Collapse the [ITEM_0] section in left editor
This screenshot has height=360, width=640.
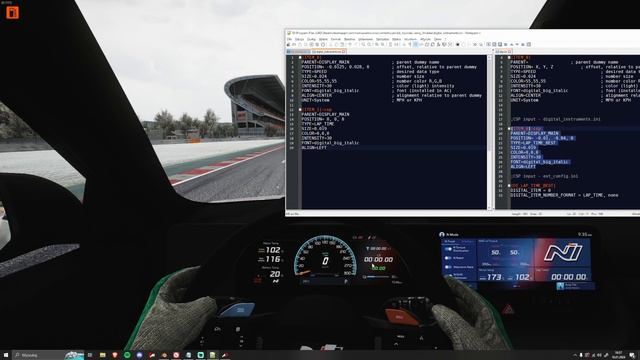tap(300, 58)
